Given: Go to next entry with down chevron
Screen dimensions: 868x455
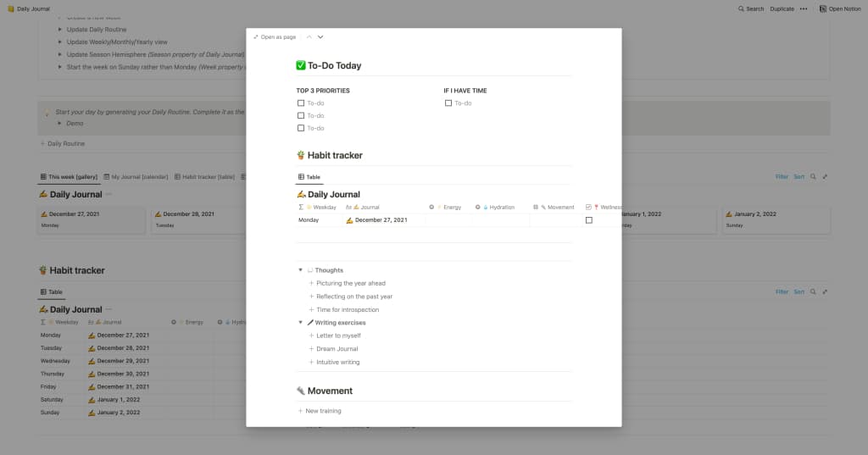Looking at the screenshot, I should (x=320, y=37).
